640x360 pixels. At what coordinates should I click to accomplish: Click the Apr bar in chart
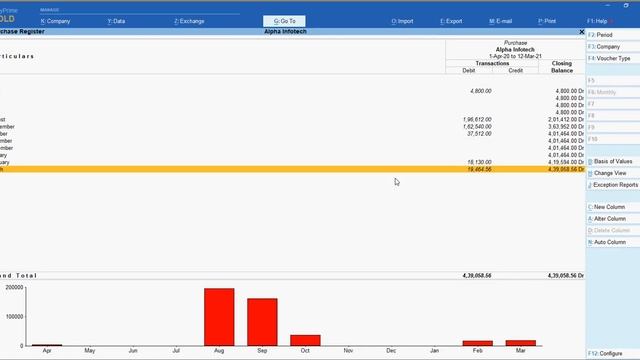tap(47, 345)
